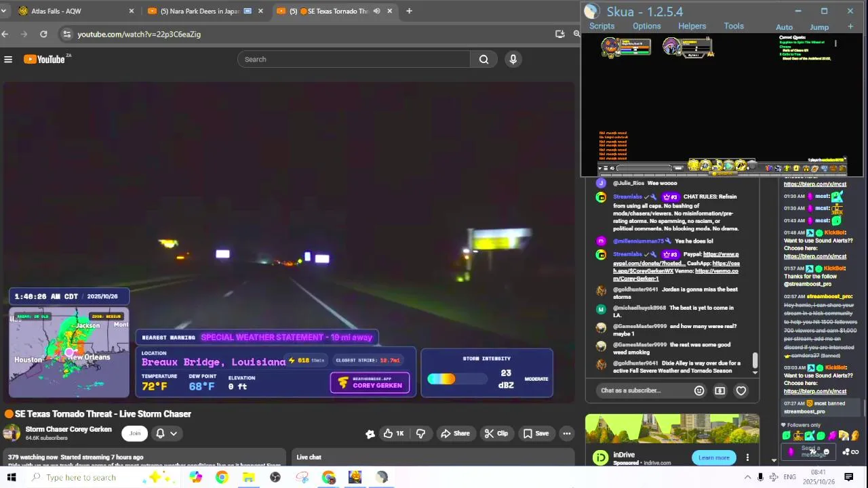Open a new browser tab
868x488 pixels.
pyautogui.click(x=409, y=11)
